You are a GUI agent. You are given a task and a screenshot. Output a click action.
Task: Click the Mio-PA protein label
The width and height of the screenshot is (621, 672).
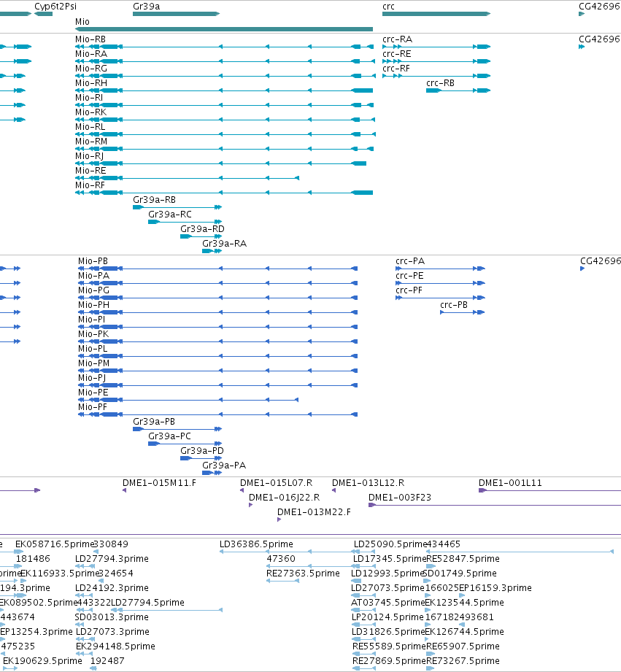click(93, 276)
